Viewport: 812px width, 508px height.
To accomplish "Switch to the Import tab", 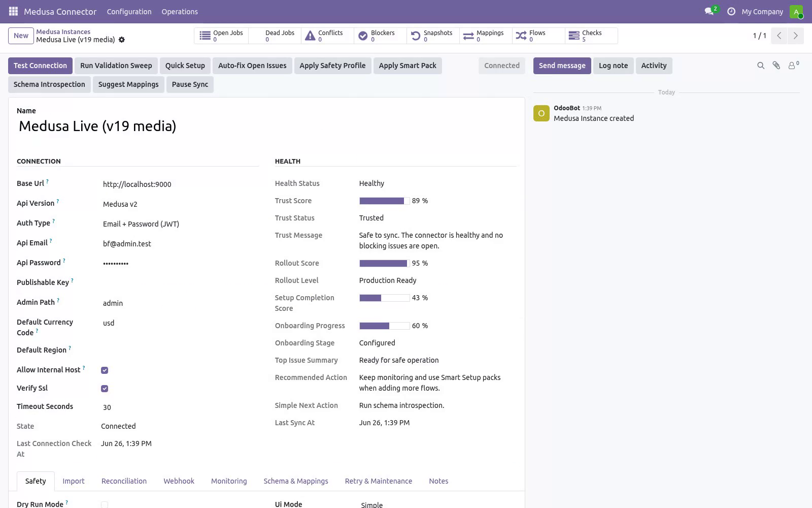I will point(74,481).
